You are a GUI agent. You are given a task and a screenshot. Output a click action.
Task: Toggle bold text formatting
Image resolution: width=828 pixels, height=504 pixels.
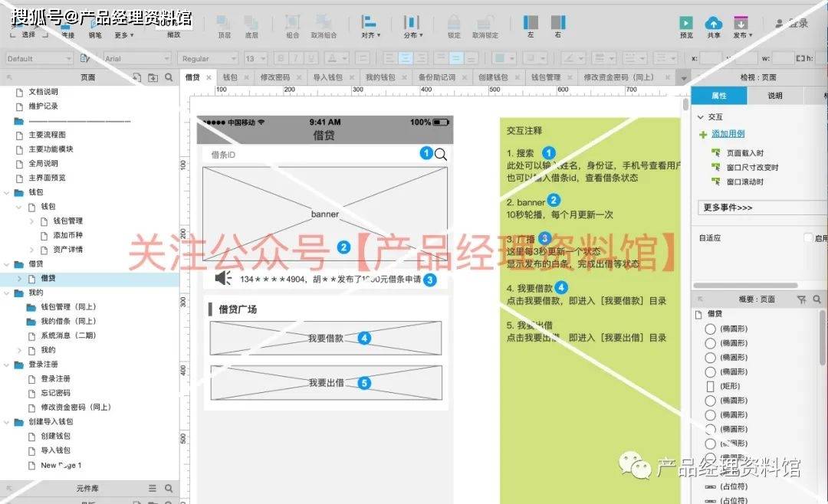[281, 58]
